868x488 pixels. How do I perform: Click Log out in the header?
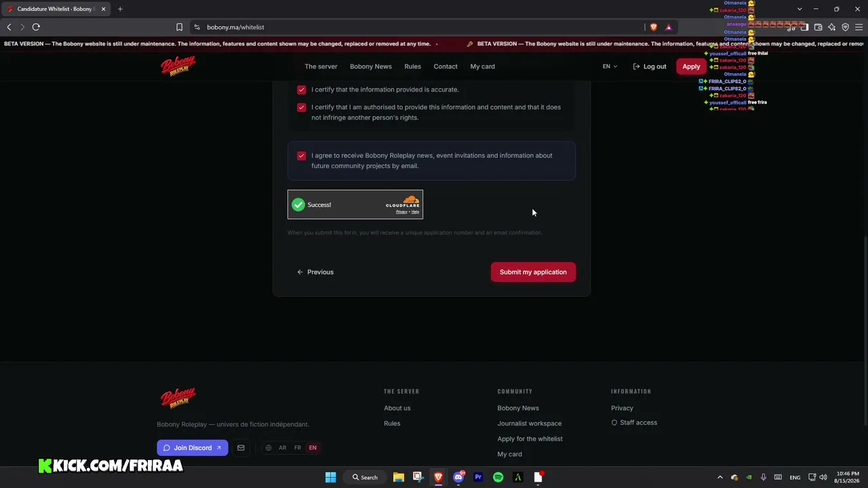tap(650, 66)
